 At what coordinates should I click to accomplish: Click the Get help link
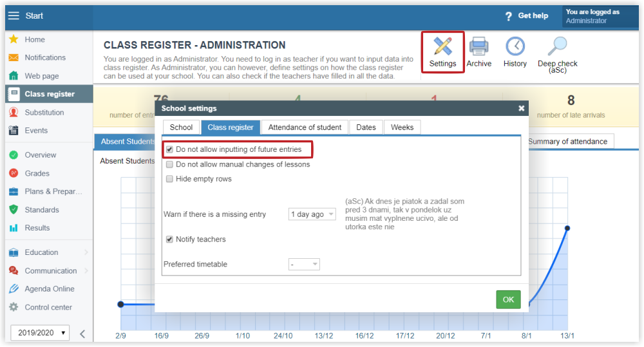click(533, 15)
